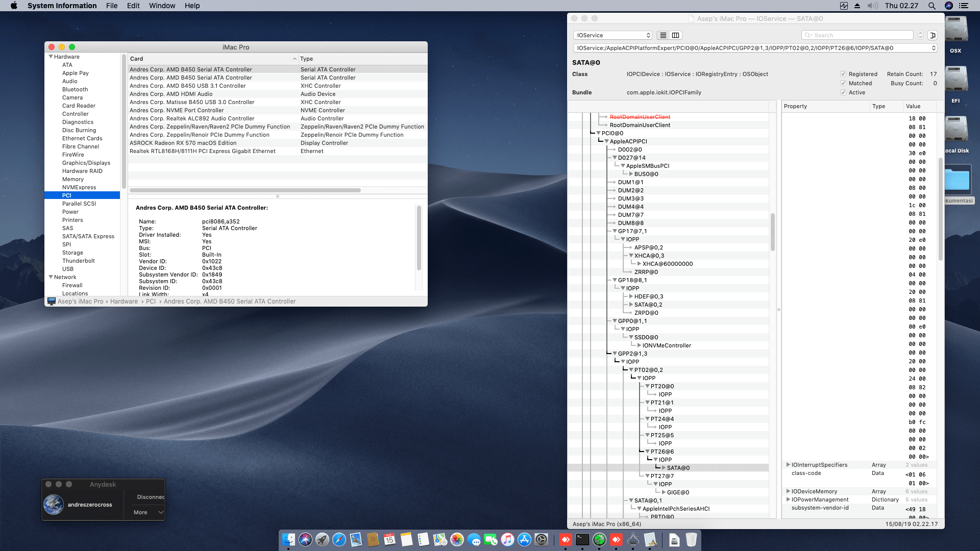Expand the GIGE@0 tree node
The height and width of the screenshot is (551, 980).
tap(664, 492)
